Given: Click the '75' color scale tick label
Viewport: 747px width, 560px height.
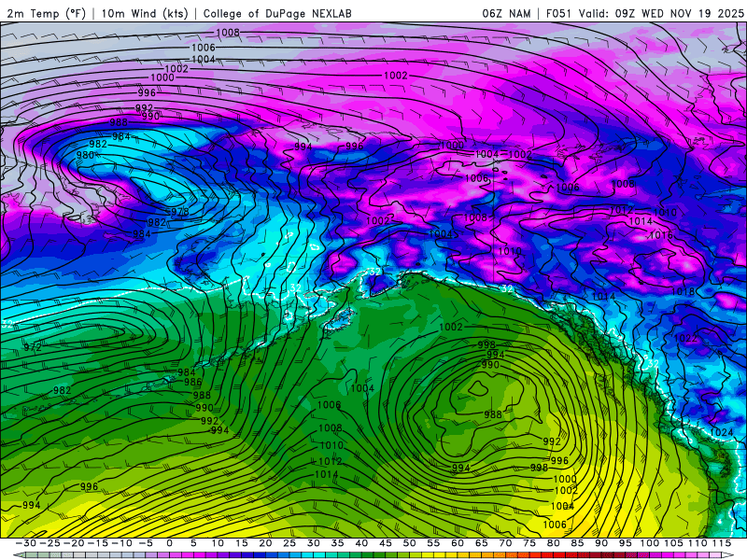Looking at the screenshot, I should point(529,543).
